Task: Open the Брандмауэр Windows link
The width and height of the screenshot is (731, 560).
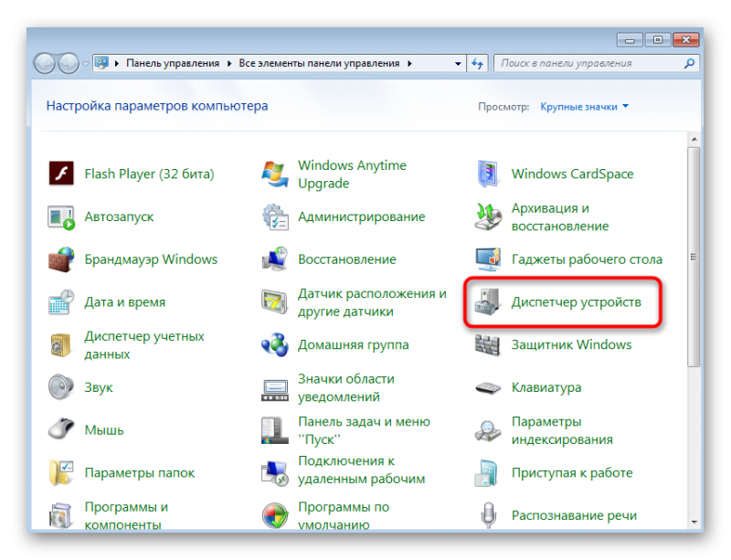Action: click(151, 259)
